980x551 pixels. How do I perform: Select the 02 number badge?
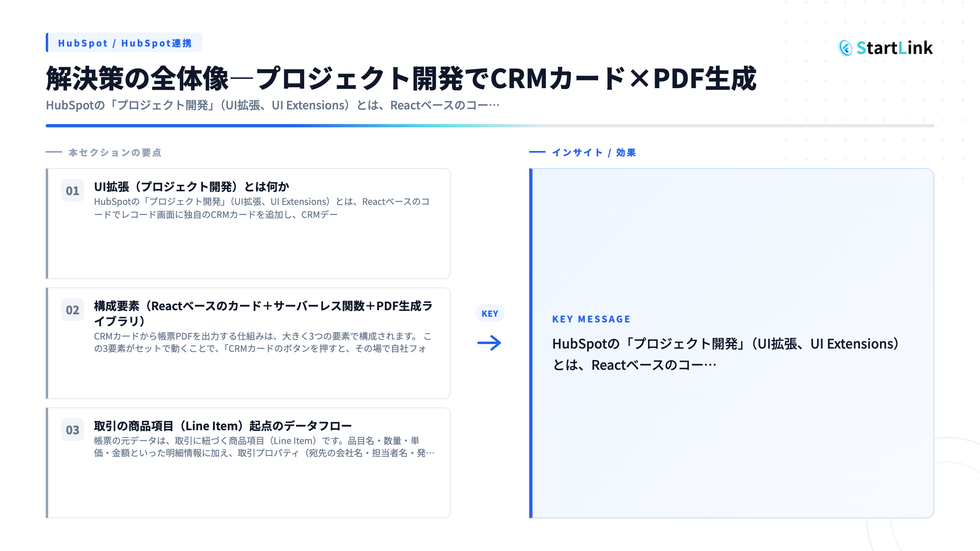(73, 310)
